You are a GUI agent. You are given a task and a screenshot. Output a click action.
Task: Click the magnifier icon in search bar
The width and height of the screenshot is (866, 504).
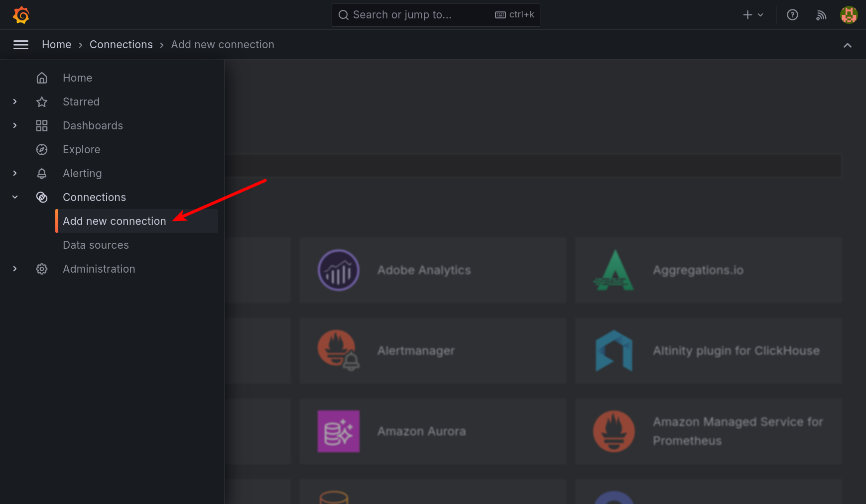coord(344,15)
